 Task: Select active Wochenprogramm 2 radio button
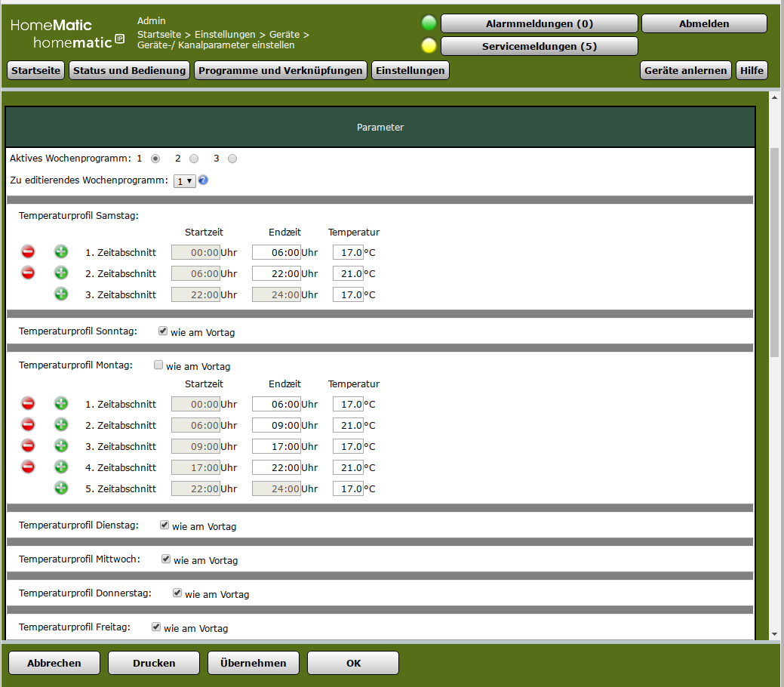coord(194,159)
